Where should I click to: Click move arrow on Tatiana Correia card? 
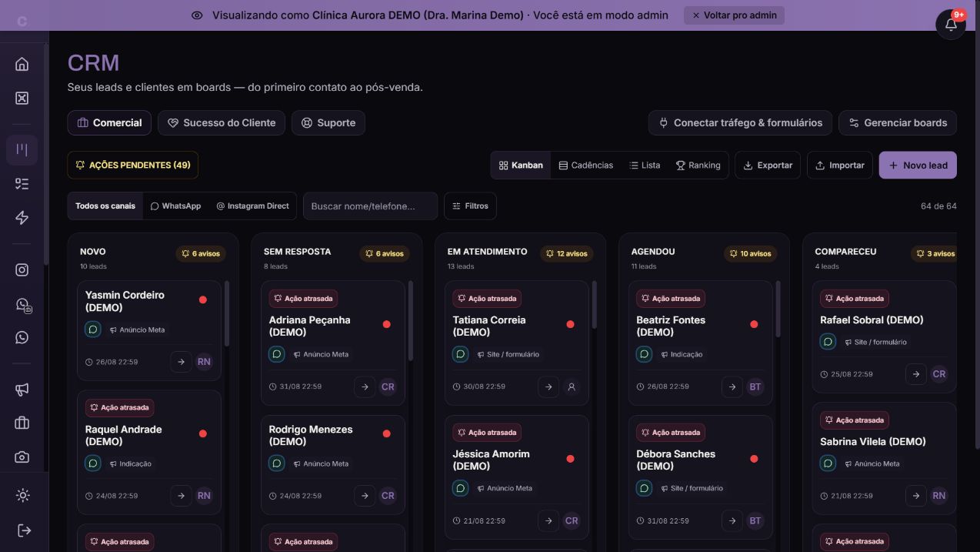548,386
